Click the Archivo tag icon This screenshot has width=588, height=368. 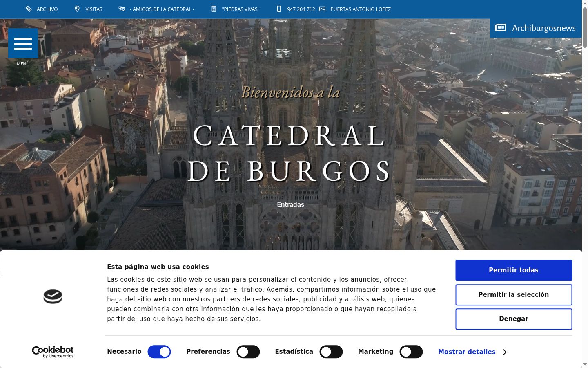29,9
